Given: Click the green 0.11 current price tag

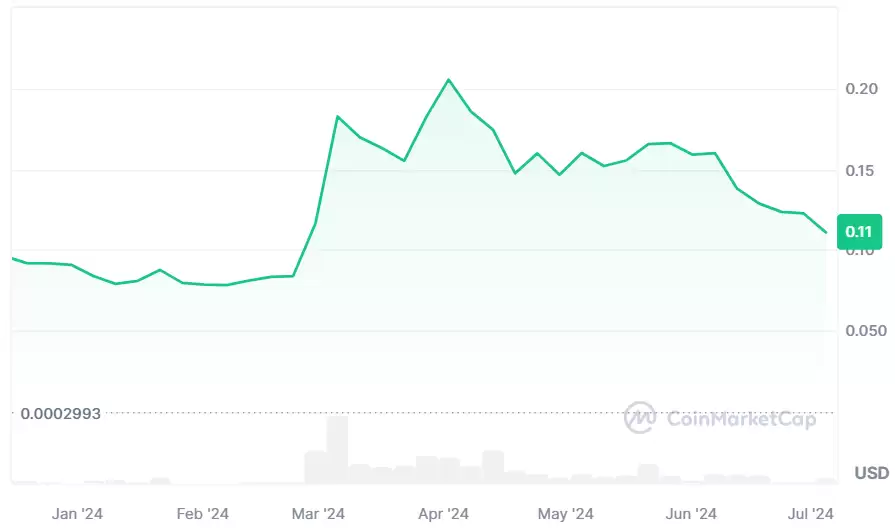Looking at the screenshot, I should point(858,232).
